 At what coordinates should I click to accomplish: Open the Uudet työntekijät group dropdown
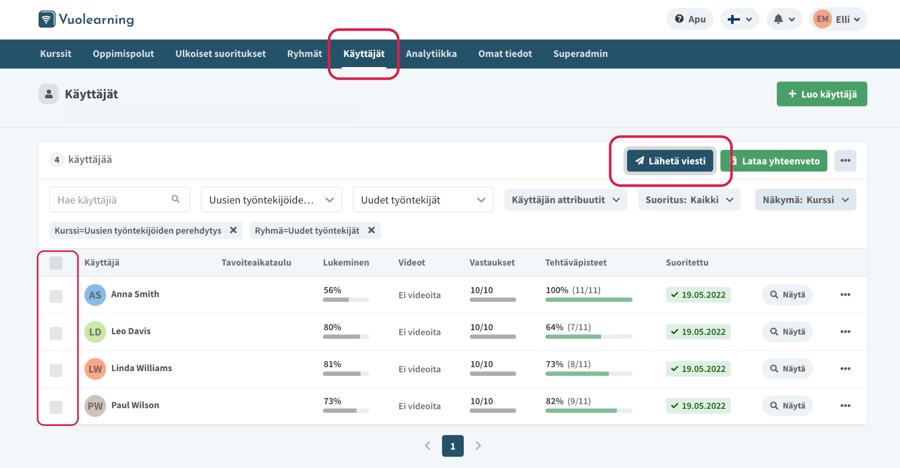[x=423, y=200]
